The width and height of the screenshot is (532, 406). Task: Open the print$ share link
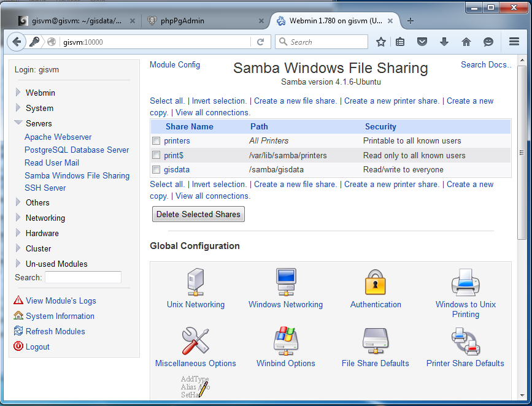[174, 155]
